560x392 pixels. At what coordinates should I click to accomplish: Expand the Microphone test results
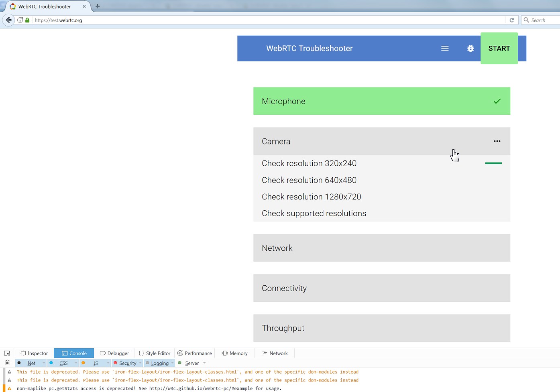382,101
